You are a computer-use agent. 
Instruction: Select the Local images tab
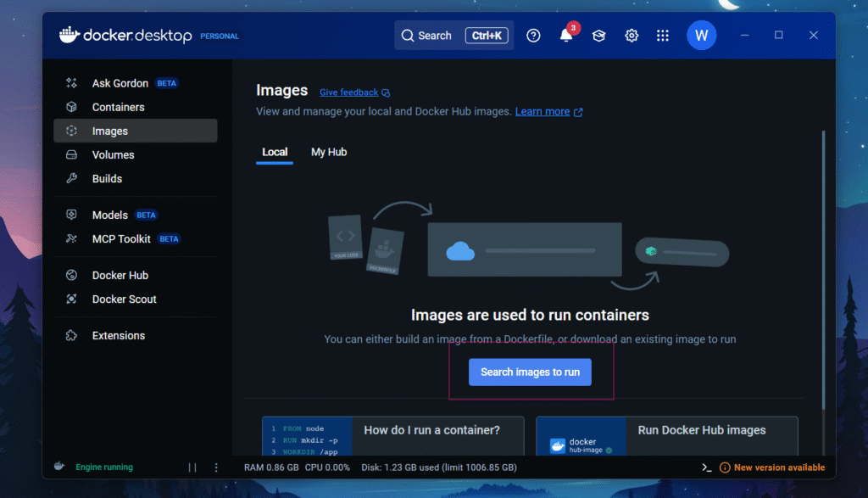tap(275, 152)
